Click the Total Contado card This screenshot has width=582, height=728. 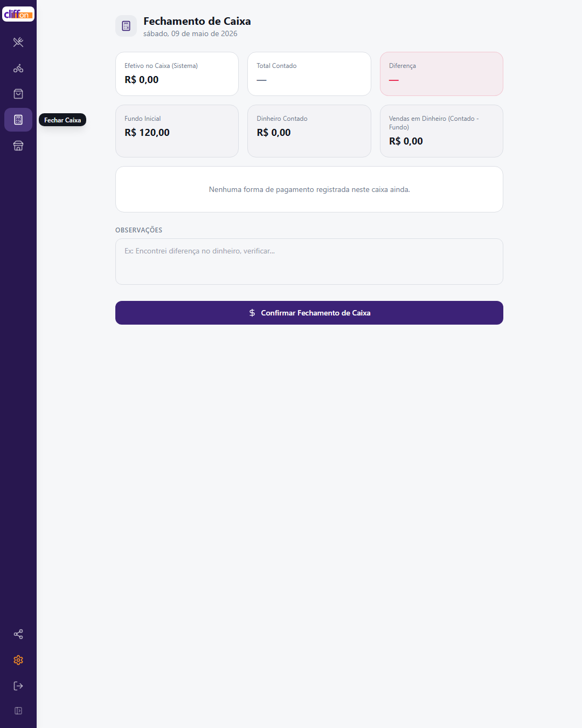(x=309, y=74)
